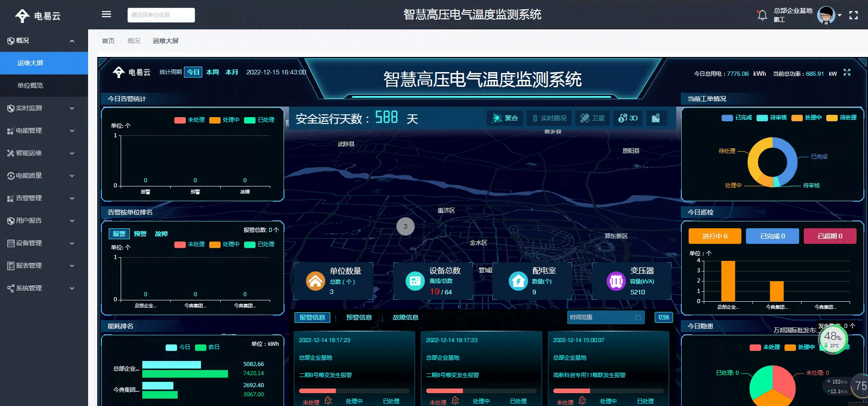Viewport: 868px width, 406px height.
Task: Click the teal 设备总数 device icon
Action: point(415,281)
